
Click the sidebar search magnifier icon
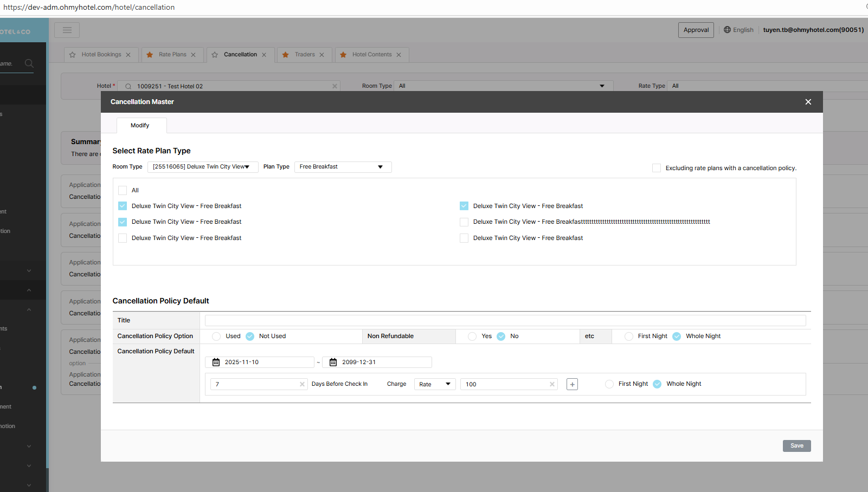[x=29, y=63]
